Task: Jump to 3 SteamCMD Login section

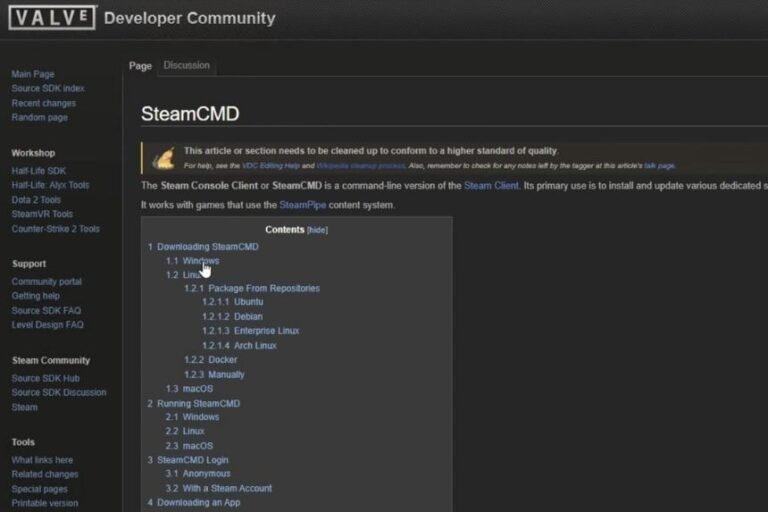Action: pos(188,460)
